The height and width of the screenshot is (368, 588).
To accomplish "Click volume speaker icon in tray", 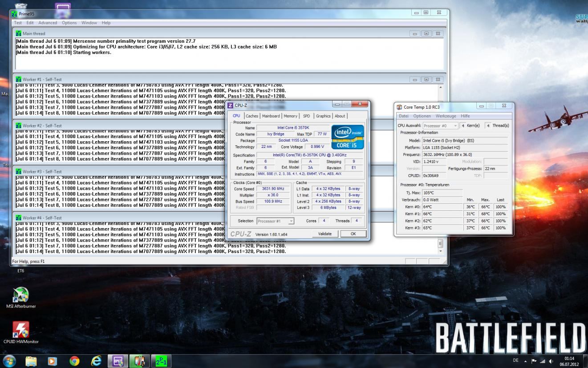I will (x=551, y=361).
